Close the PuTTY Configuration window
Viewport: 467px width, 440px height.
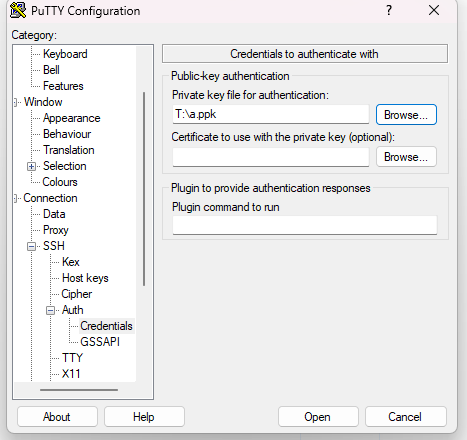pyautogui.click(x=434, y=10)
